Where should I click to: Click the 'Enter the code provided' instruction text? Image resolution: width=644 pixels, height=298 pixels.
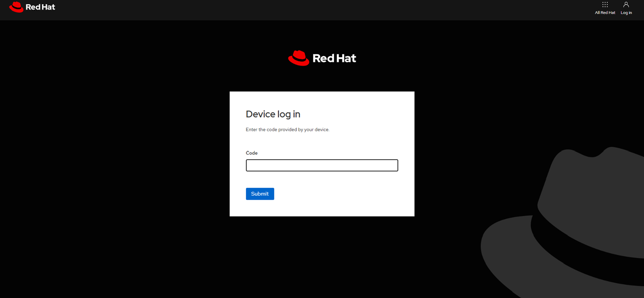click(x=287, y=129)
